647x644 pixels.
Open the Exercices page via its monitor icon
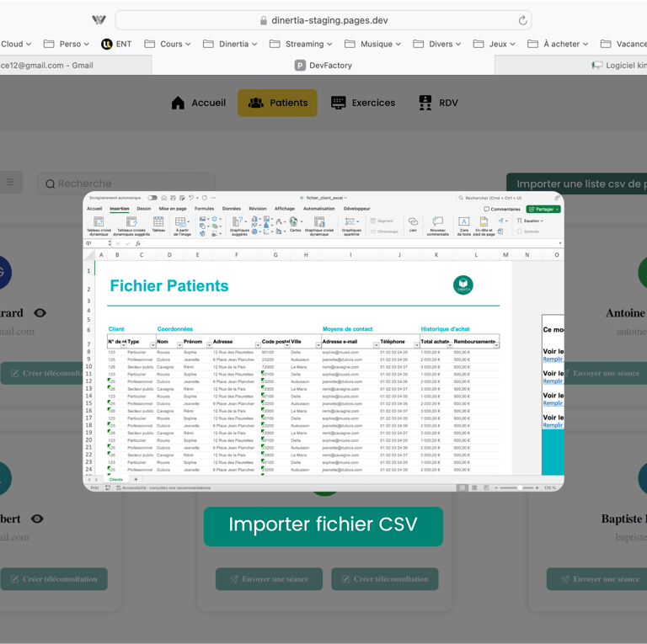(x=339, y=103)
